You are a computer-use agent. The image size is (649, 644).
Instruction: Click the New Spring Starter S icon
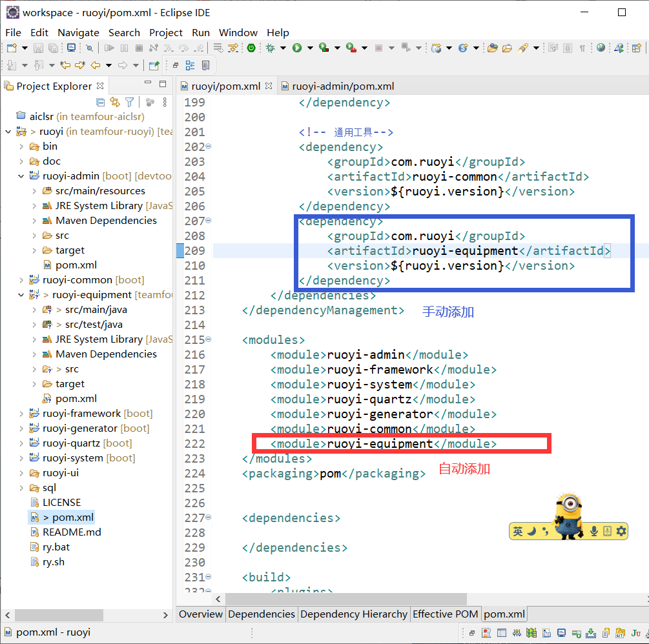coord(463,48)
